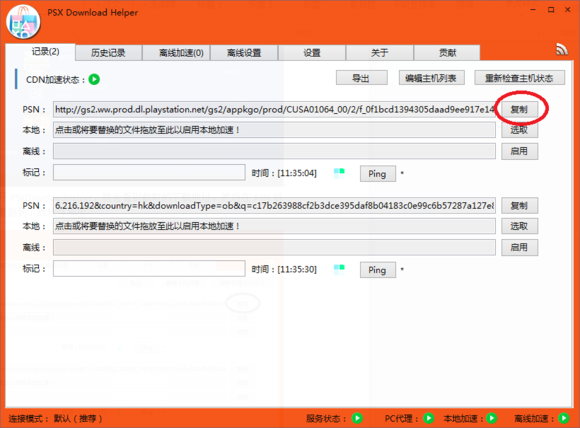
Task: Click the signal indicator next to 11:35:30
Action: (339, 269)
